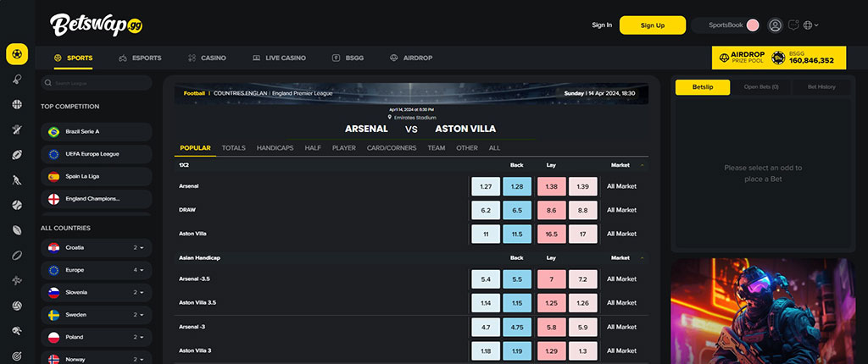868x364 pixels.
Task: Toggle the SportsBook switch
Action: point(753,25)
